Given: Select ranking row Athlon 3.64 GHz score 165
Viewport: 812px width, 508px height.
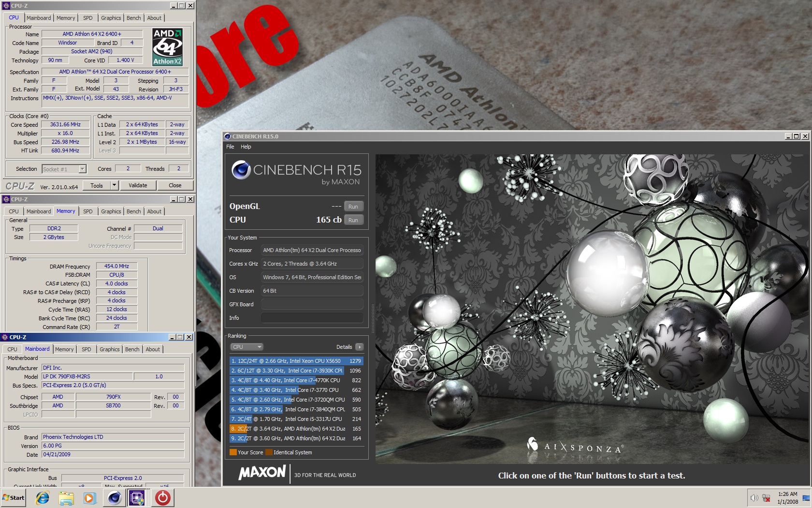Looking at the screenshot, I should tap(296, 429).
